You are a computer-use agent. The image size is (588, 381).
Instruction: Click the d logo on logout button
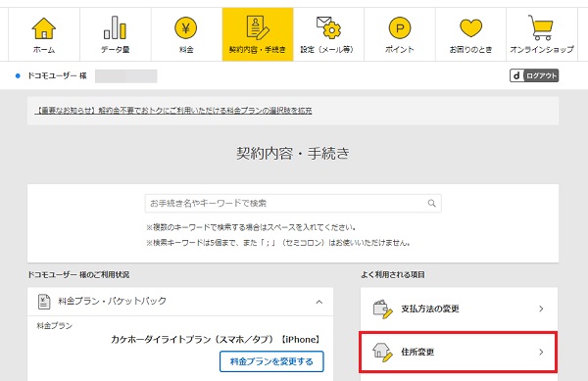516,75
